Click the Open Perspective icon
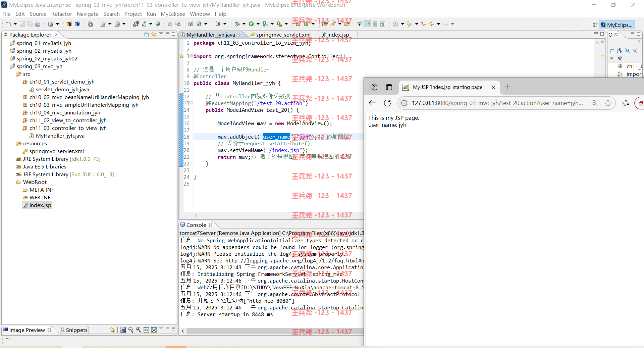This screenshot has height=348, width=644. (595, 25)
